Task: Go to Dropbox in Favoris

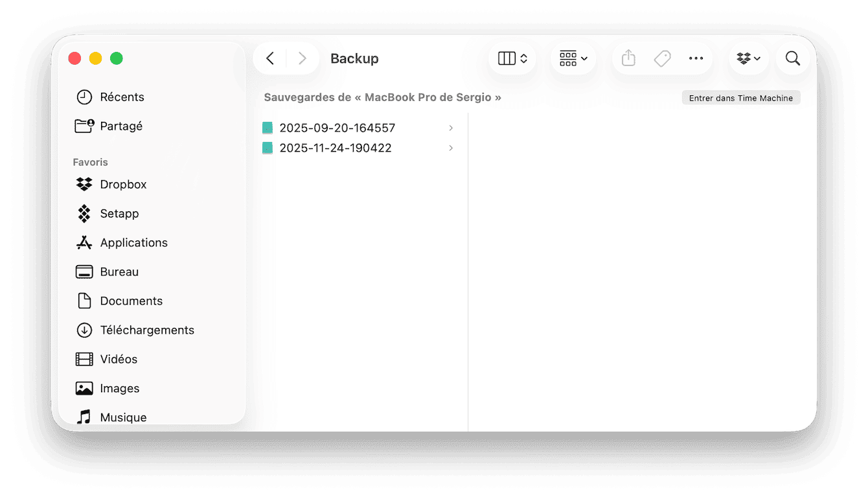Action: [122, 185]
